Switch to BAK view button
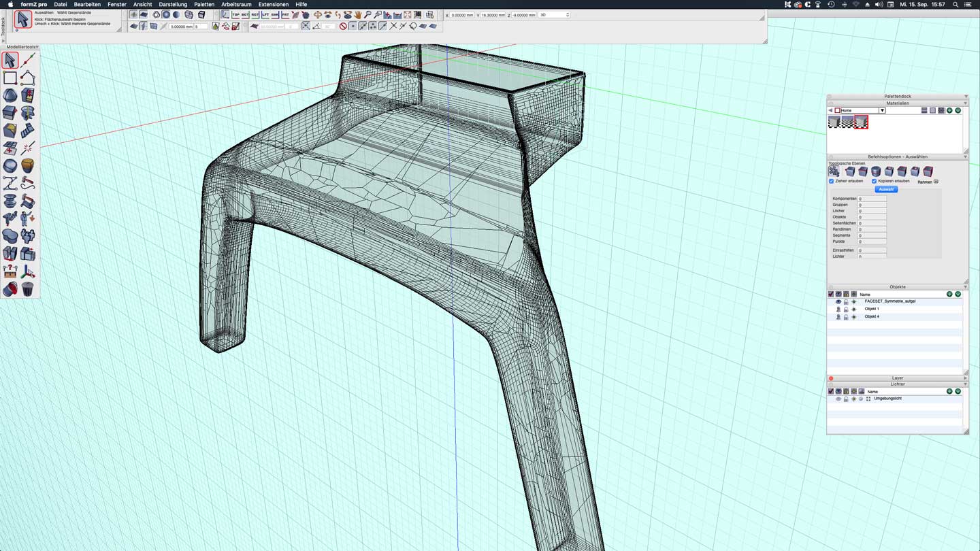The width and height of the screenshot is (980, 551). point(275,14)
